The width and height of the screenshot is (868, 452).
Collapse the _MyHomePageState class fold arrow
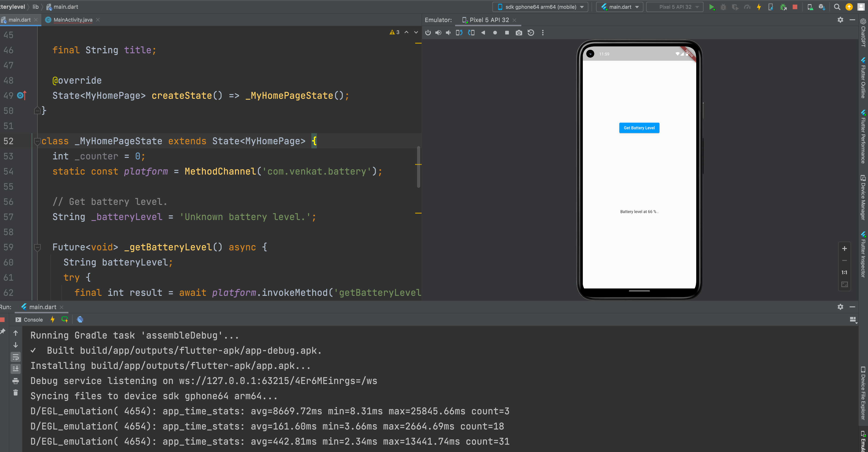[x=37, y=141]
